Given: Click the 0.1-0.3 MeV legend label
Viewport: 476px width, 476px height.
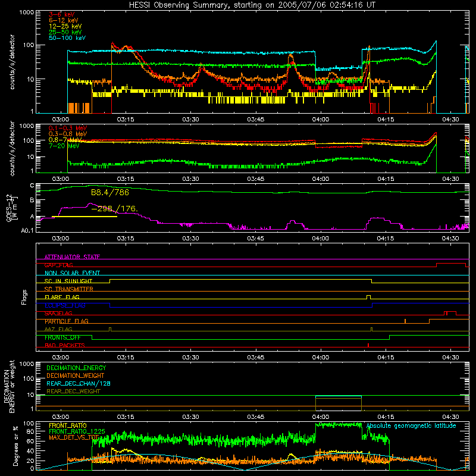Looking at the screenshot, I should pos(68,128).
